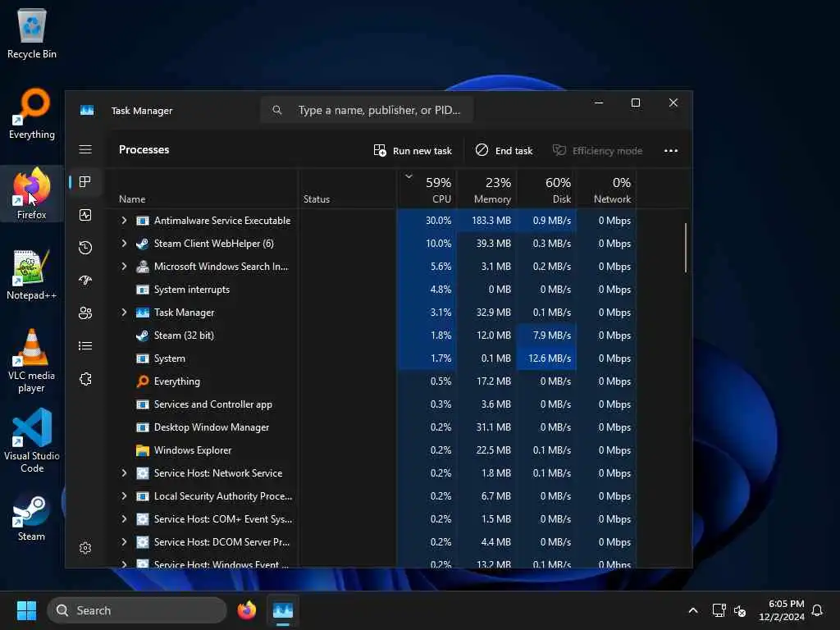The height and width of the screenshot is (630, 840).
Task: Click Everything process icon in list
Action: coord(143,381)
